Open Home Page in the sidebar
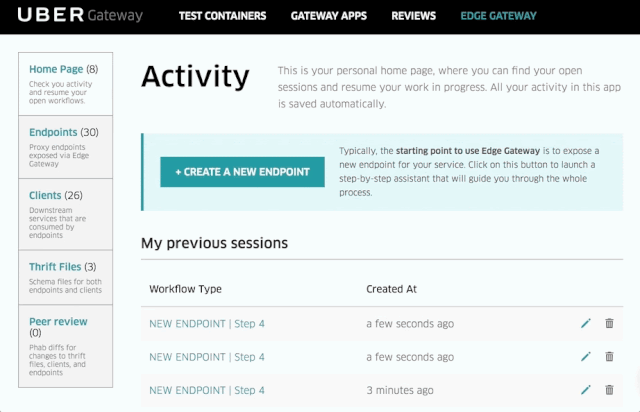Image resolution: width=640 pixels, height=412 pixels. coord(57,69)
